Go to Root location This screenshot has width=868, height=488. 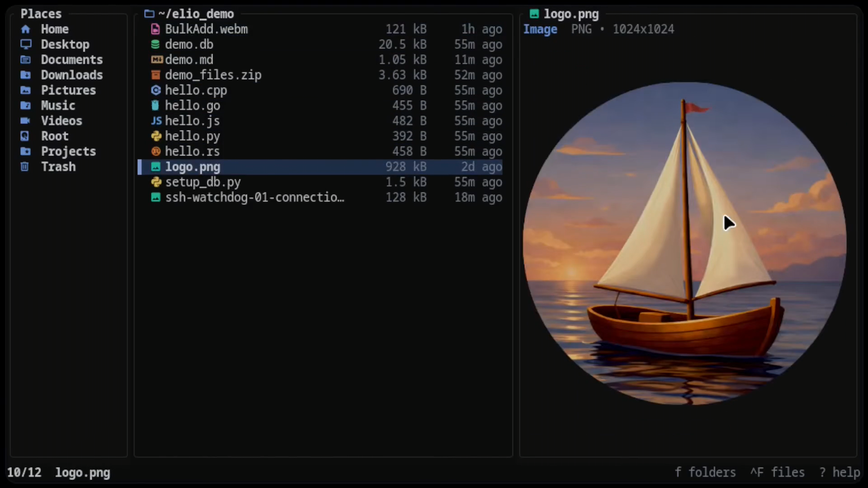[55, 136]
